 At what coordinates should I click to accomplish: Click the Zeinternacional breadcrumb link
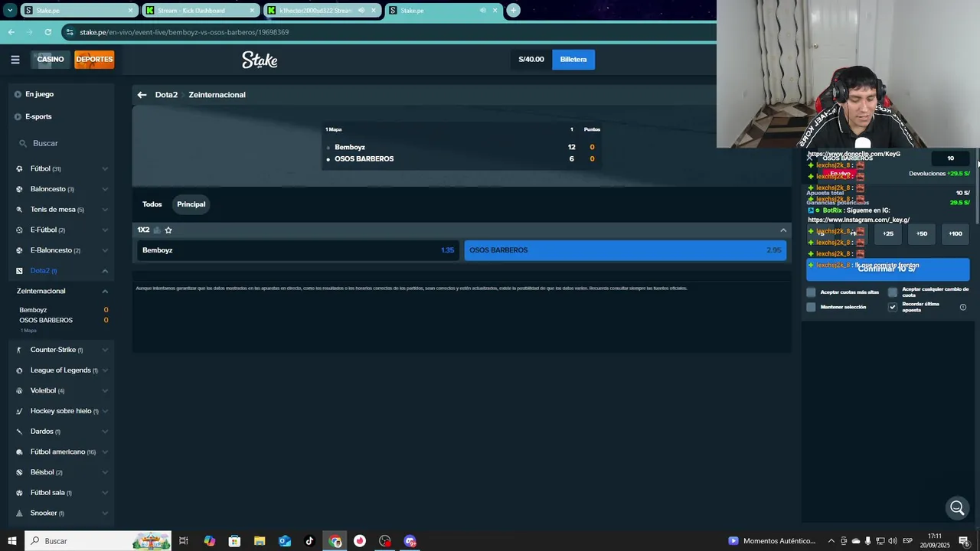point(217,95)
